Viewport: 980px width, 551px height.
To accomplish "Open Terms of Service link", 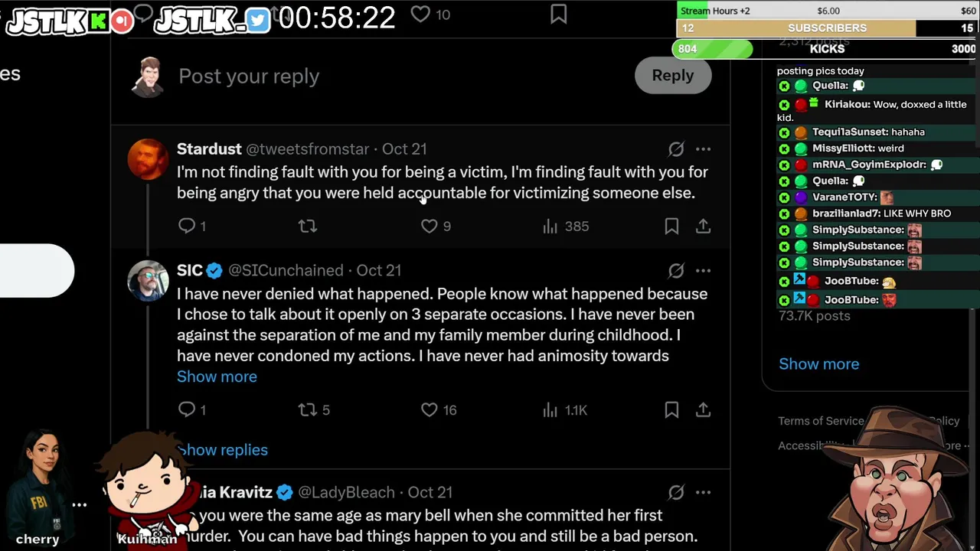I will 821,421.
